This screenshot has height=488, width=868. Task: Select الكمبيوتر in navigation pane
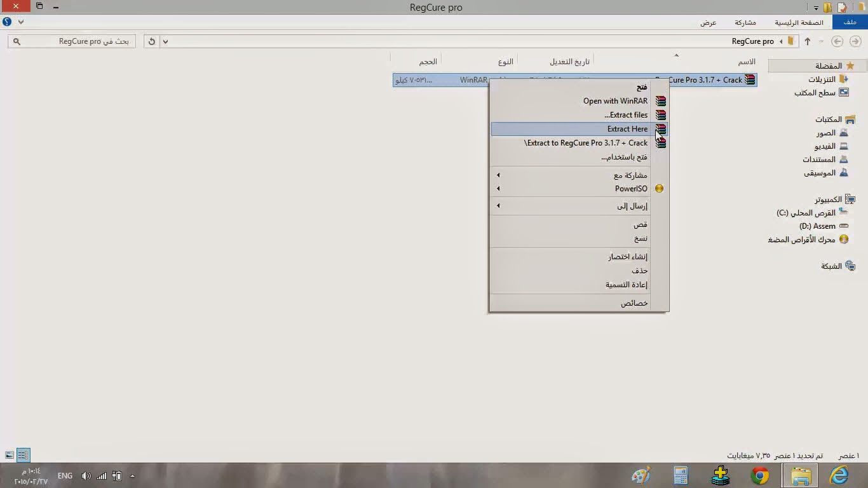coord(829,200)
